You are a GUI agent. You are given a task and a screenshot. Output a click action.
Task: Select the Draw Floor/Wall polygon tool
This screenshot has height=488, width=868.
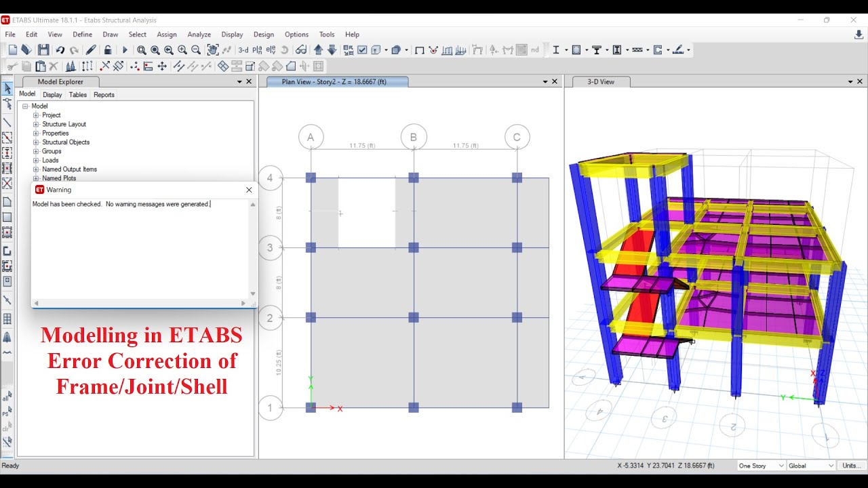[7, 202]
